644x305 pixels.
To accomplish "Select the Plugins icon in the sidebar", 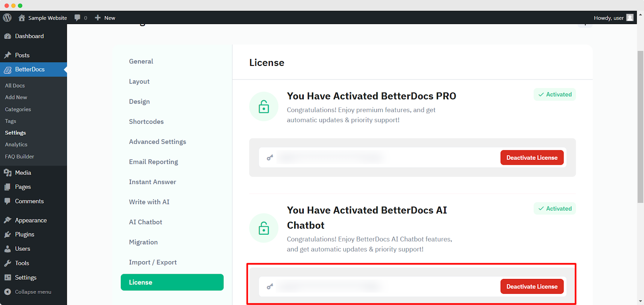I will (x=8, y=234).
